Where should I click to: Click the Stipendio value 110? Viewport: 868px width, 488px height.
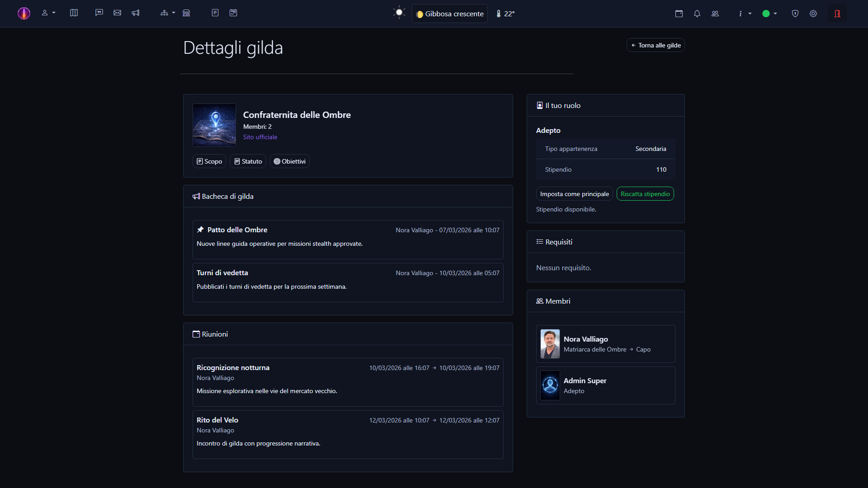point(661,169)
